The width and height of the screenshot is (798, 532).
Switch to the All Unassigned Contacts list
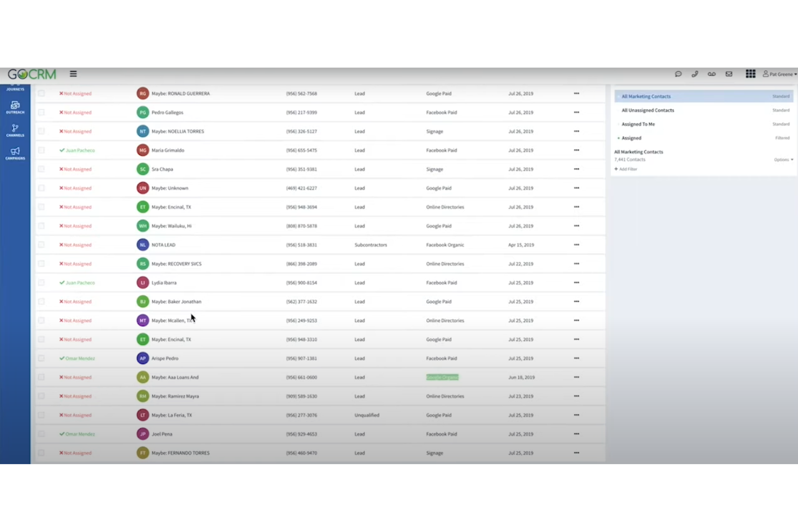[648, 110]
